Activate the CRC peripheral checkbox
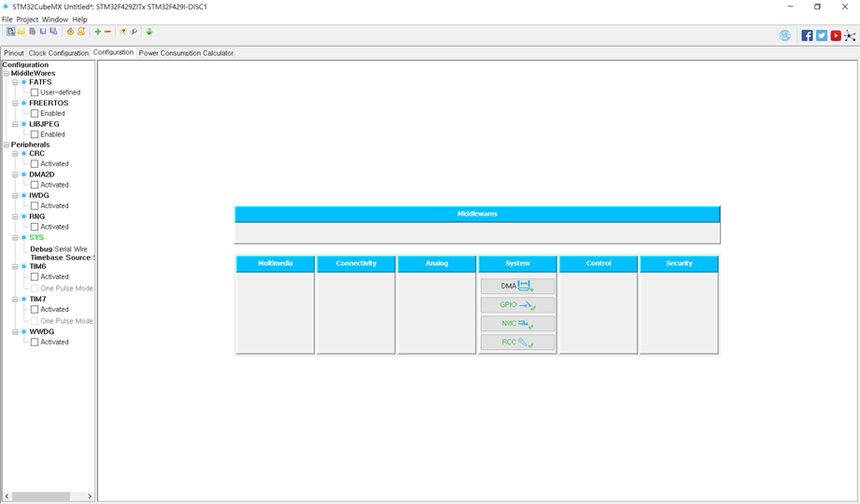The width and height of the screenshot is (860, 504). click(x=35, y=163)
